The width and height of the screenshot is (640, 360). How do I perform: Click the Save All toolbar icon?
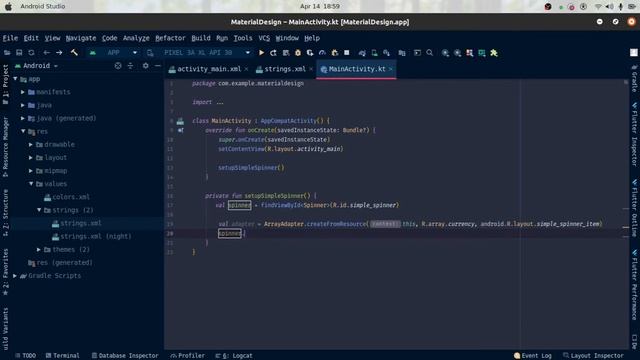point(19,53)
